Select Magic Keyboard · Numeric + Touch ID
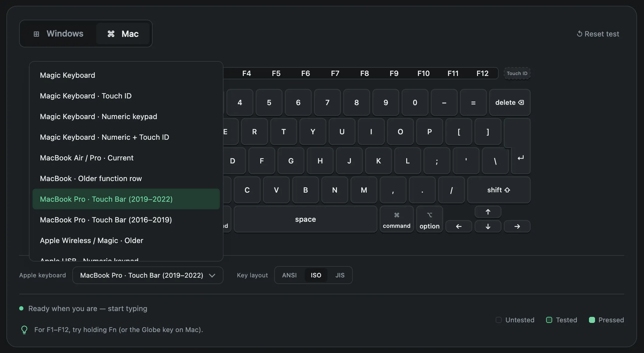The height and width of the screenshot is (353, 644). (126, 137)
